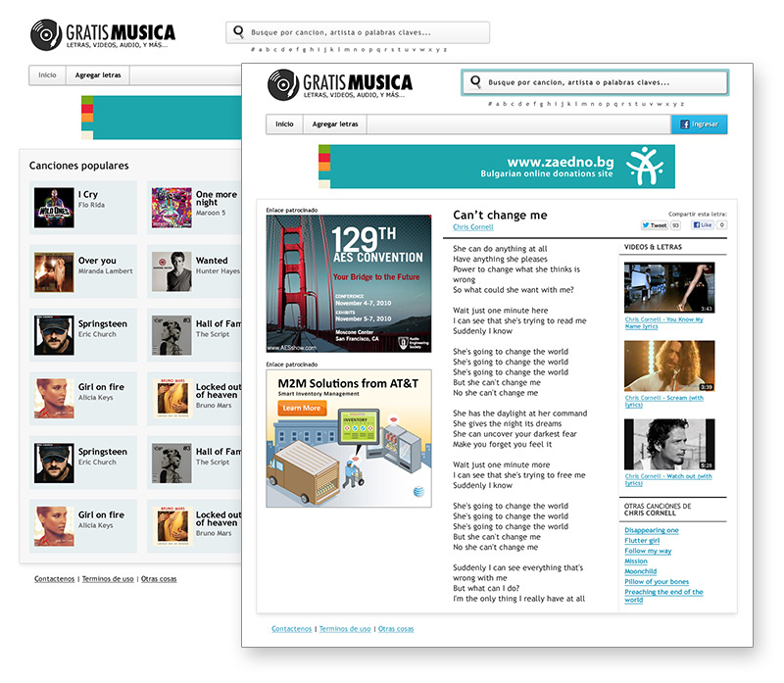
Task: Play the Watch out video thumbnail
Action: coord(669,444)
